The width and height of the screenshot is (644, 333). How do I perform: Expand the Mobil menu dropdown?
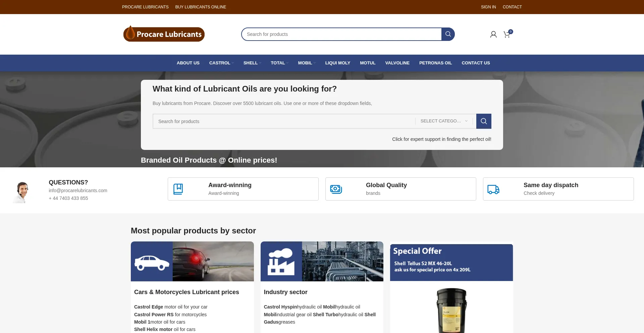click(x=307, y=63)
